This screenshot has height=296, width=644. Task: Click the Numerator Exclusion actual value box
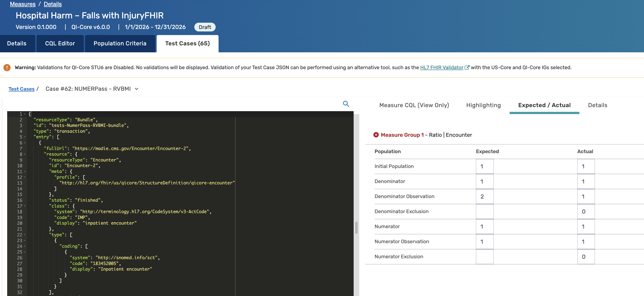coord(586,257)
